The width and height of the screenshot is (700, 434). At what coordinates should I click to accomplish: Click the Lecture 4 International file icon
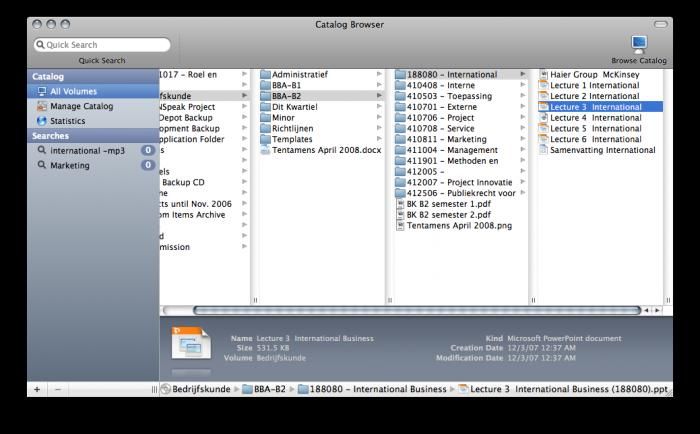(x=543, y=117)
